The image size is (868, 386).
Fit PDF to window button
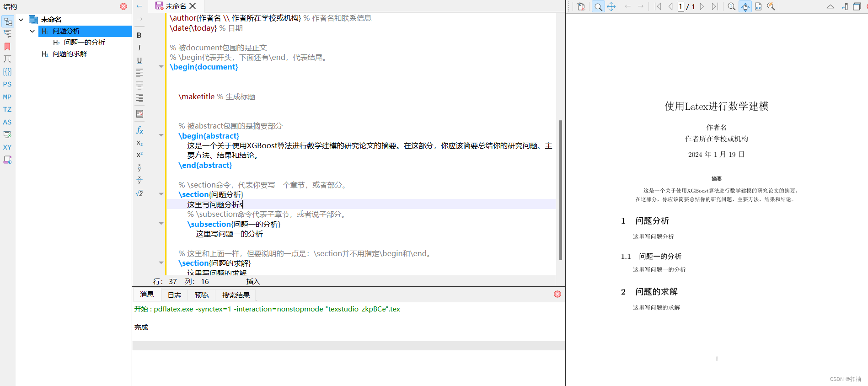(745, 6)
